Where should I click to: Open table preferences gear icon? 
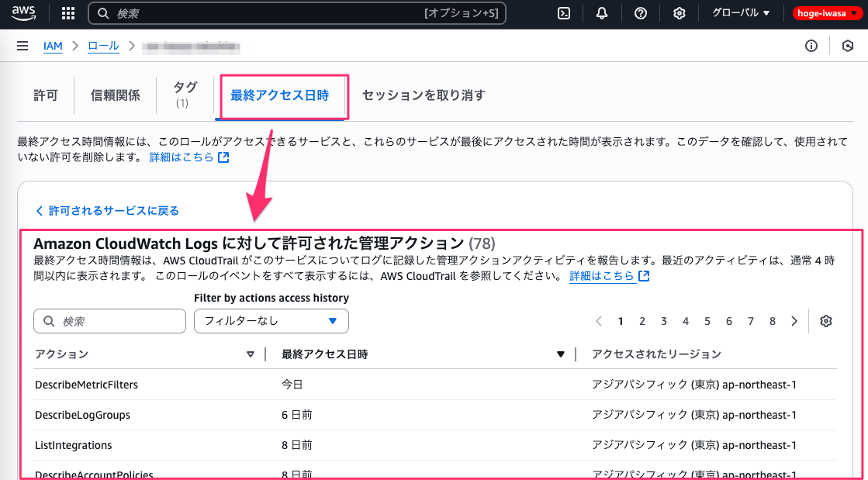(826, 321)
